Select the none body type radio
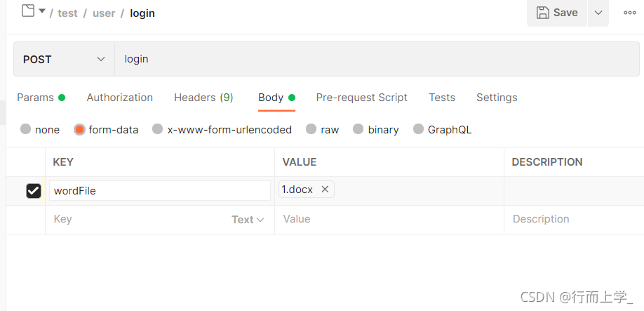Viewport: 644px width, 311px height. [x=26, y=129]
